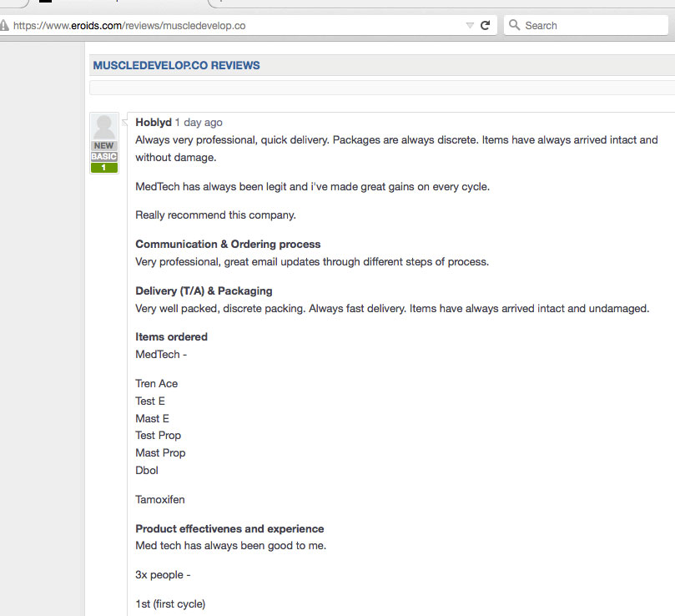Viewport: 675px width, 616px height.
Task: Click the 'Communication & Ordering process' heading
Action: click(x=228, y=245)
